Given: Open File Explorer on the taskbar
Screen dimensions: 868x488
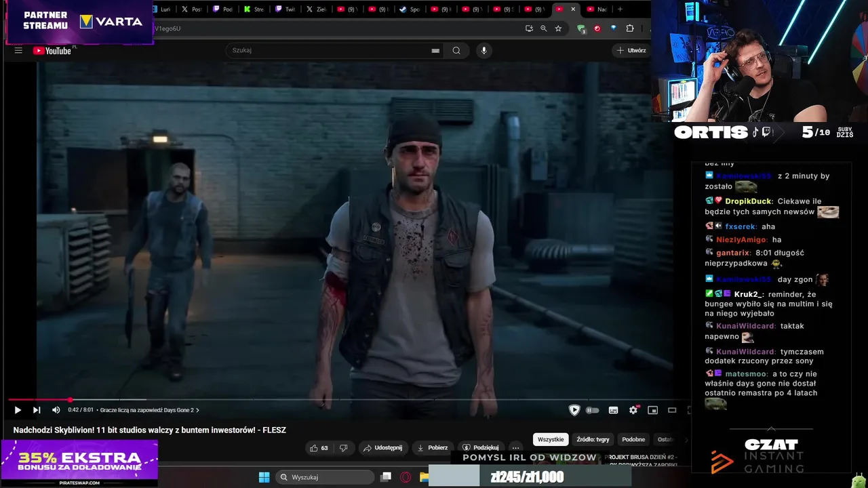Looking at the screenshot, I should tap(424, 477).
